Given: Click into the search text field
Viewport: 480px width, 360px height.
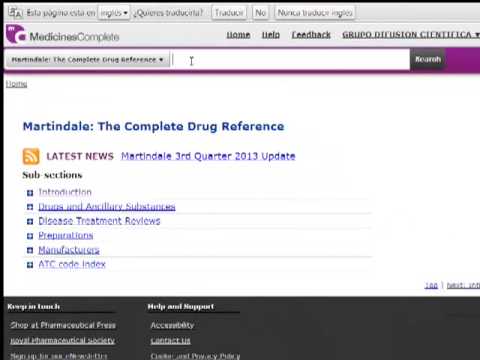Looking at the screenshot, I should coord(290,60).
